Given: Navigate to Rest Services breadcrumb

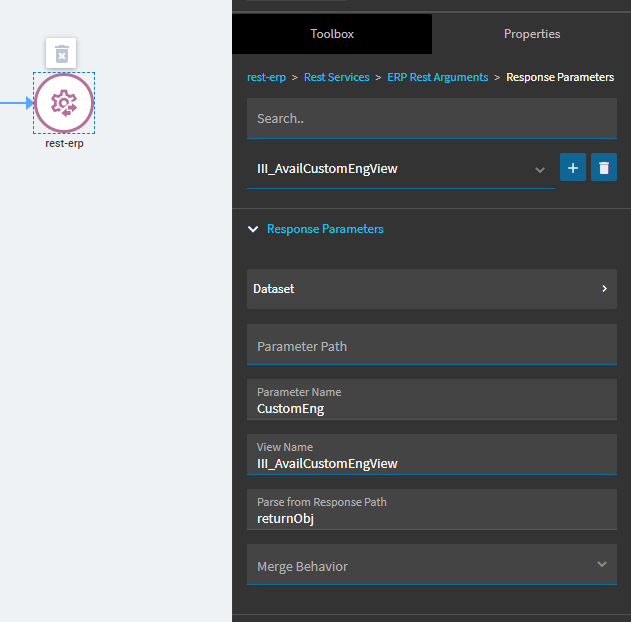Looking at the screenshot, I should coord(336,77).
